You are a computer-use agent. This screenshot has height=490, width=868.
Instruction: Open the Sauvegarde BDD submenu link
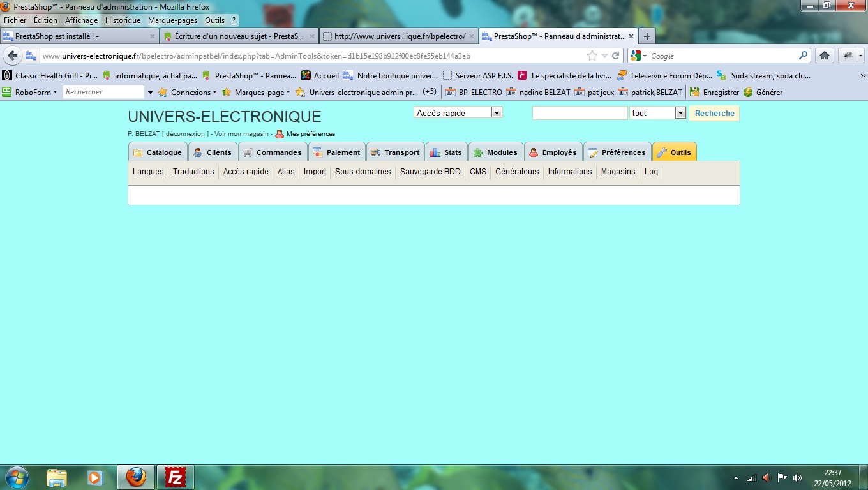(430, 172)
